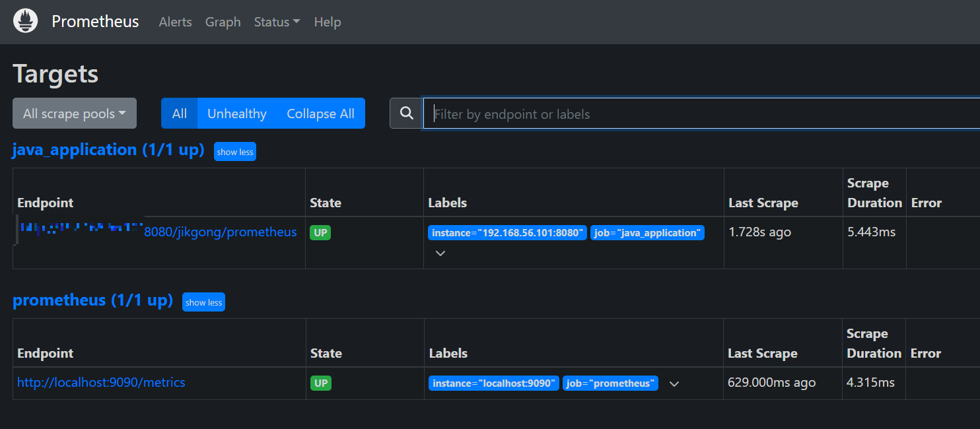Expand the Status dropdown menu

tap(277, 22)
